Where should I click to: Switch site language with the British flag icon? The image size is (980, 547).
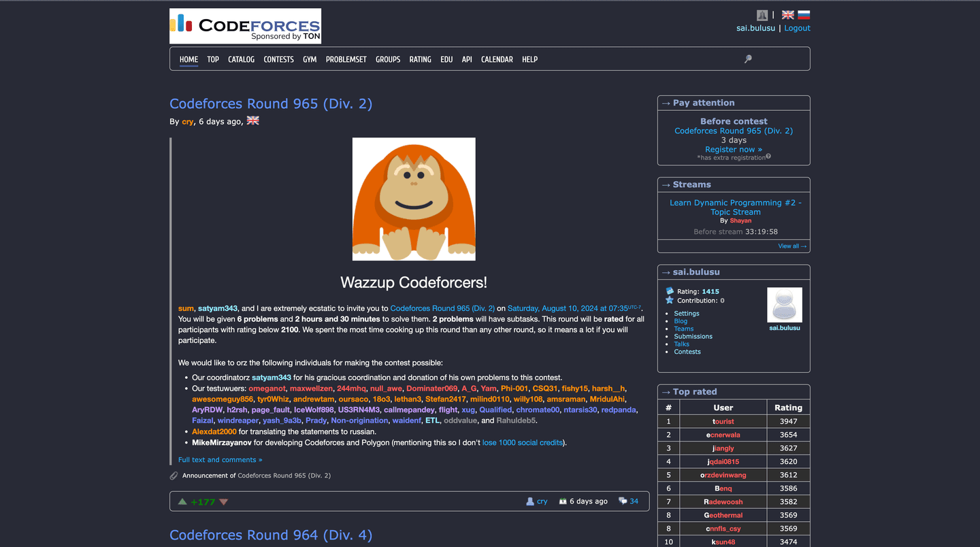787,14
